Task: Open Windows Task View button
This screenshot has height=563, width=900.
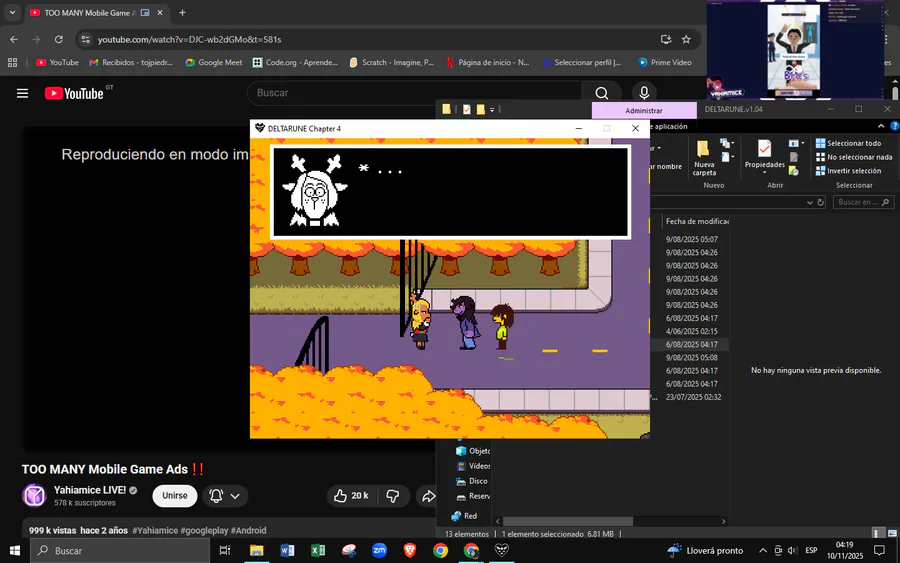Action: pyautogui.click(x=225, y=550)
